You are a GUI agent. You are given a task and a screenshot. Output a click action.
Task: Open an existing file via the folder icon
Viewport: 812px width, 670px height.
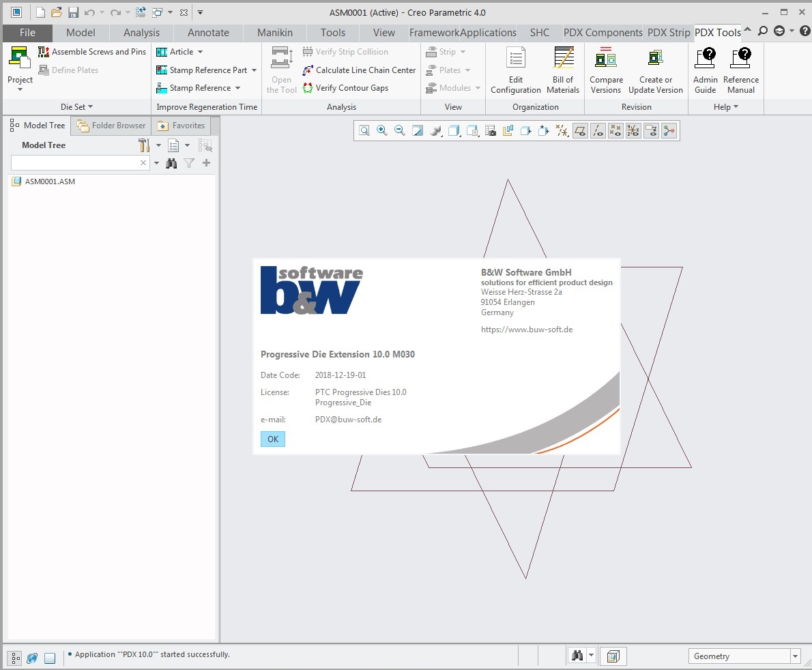(57, 12)
